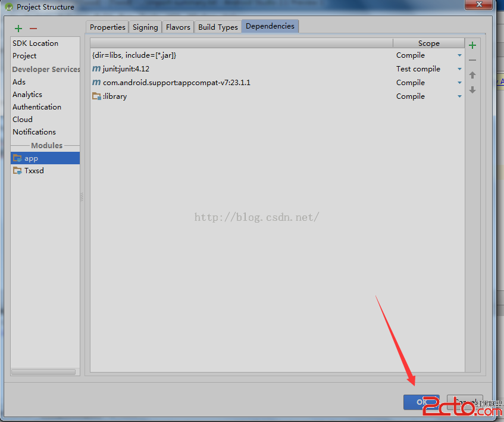Open scope dropdown for junit dependency
Screen dimensions: 504x422
click(459, 69)
